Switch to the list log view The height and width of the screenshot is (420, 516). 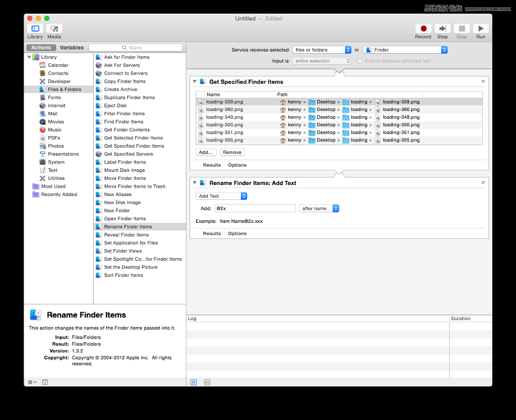coord(194,382)
